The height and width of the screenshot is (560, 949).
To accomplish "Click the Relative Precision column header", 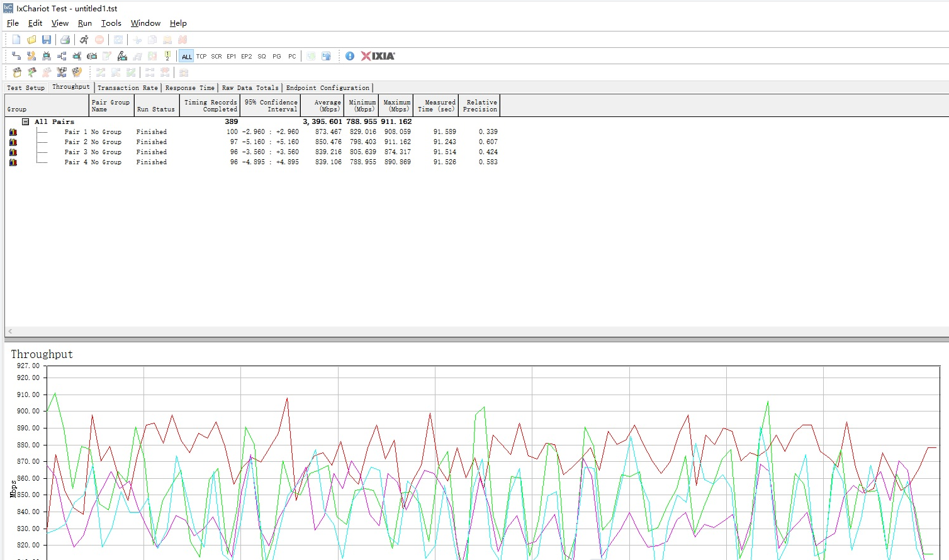I will 480,106.
